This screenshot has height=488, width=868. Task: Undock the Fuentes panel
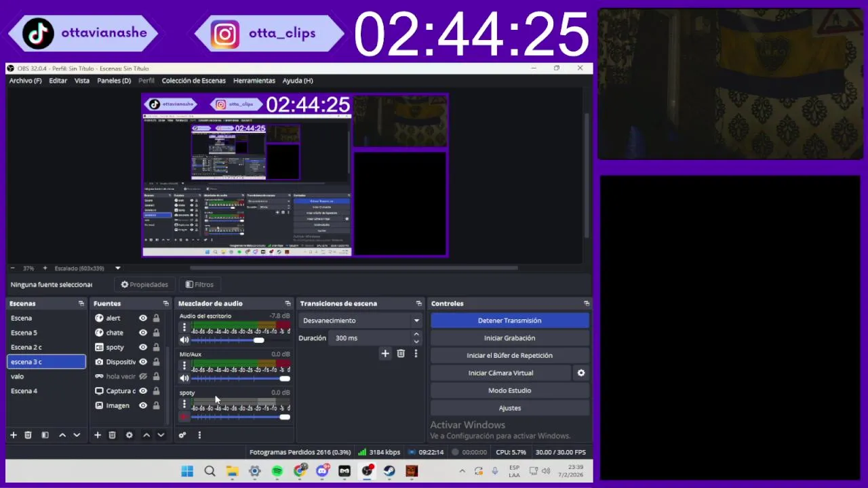click(165, 304)
